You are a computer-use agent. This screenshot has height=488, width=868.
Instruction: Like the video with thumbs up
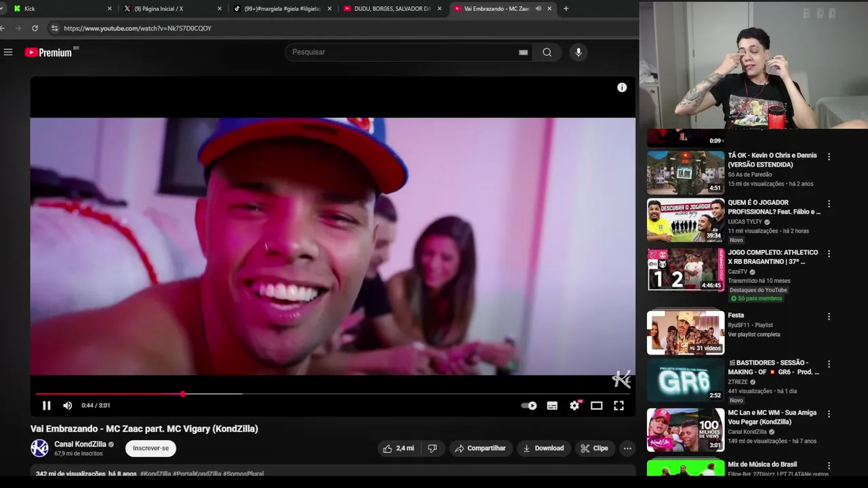pos(398,448)
